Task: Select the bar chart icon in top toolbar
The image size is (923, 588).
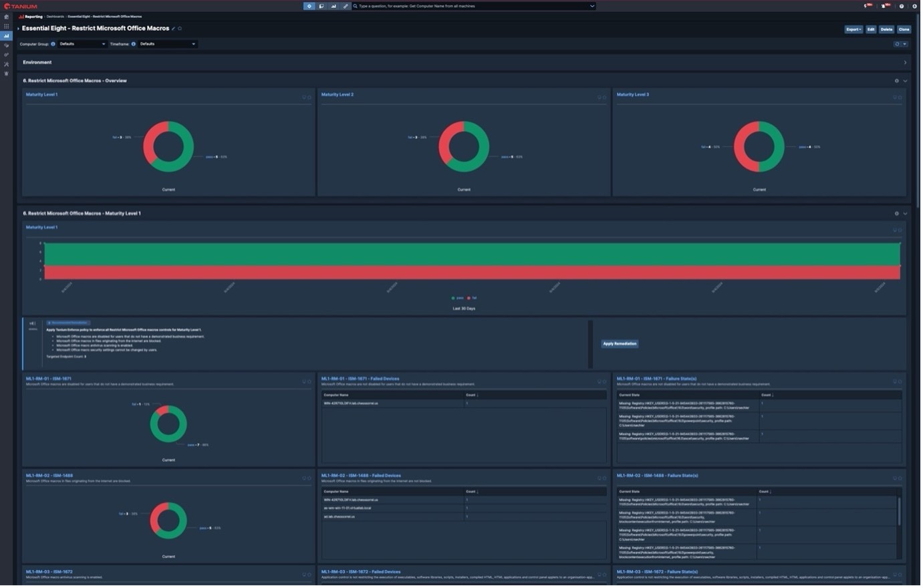Action: click(334, 6)
